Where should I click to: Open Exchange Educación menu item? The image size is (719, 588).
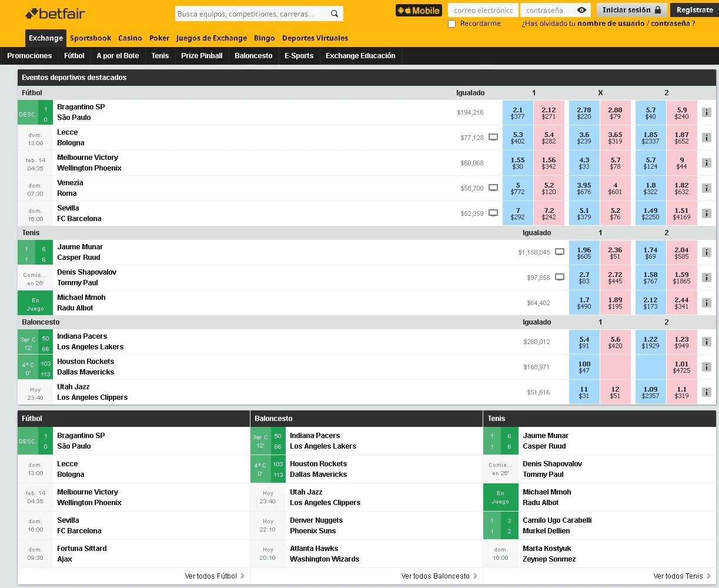click(x=360, y=56)
